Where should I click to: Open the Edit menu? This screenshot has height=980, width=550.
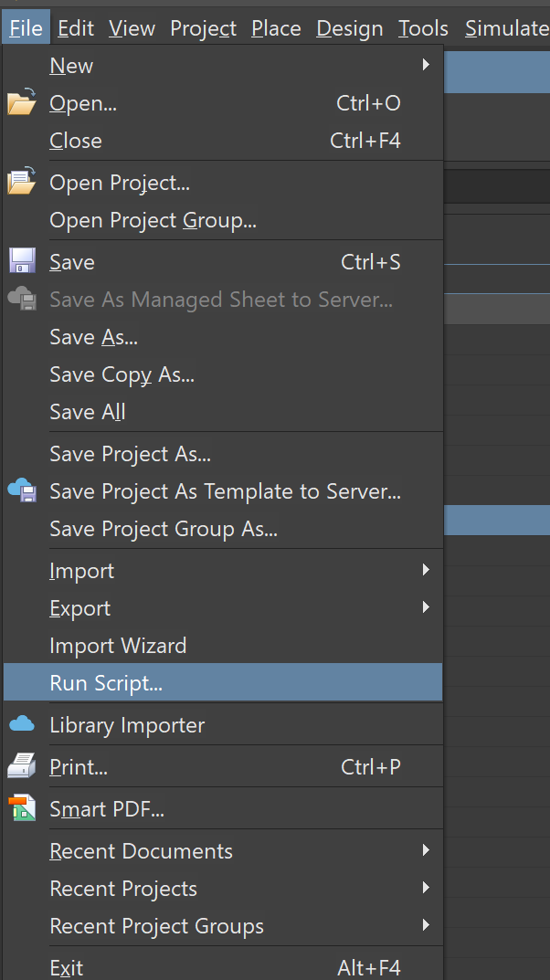click(76, 28)
